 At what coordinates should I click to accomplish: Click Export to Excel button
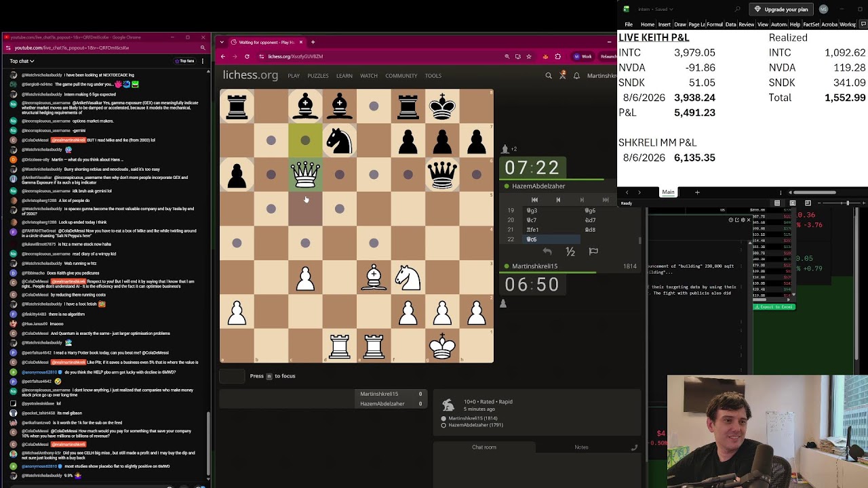click(774, 307)
